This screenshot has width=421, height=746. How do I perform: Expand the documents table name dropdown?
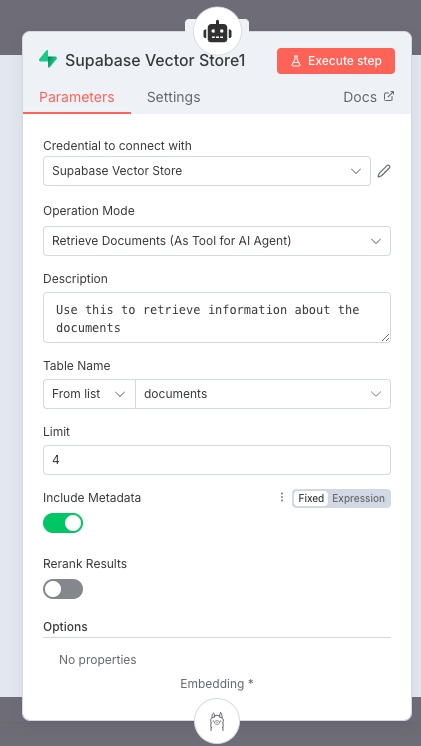[263, 394]
